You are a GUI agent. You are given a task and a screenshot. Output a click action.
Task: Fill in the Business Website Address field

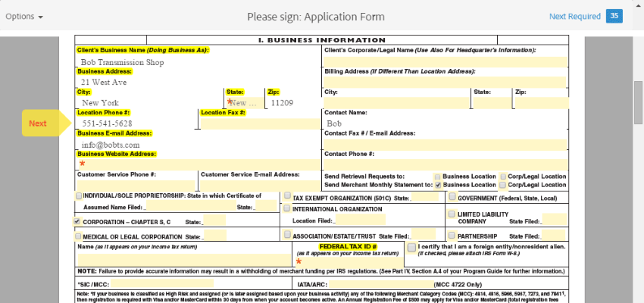(x=199, y=164)
